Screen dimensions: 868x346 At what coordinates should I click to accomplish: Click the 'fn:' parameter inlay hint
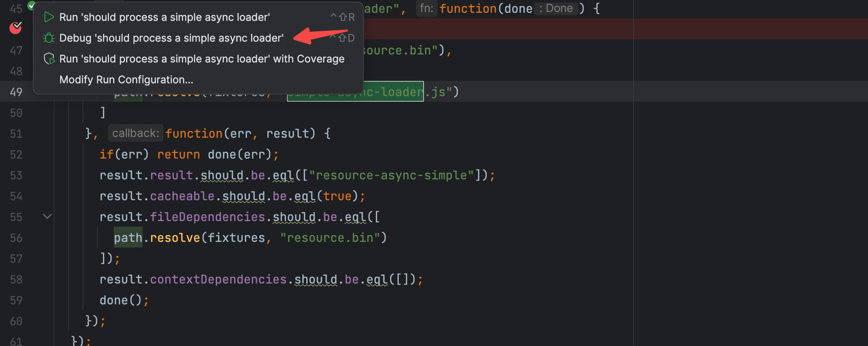pos(426,8)
